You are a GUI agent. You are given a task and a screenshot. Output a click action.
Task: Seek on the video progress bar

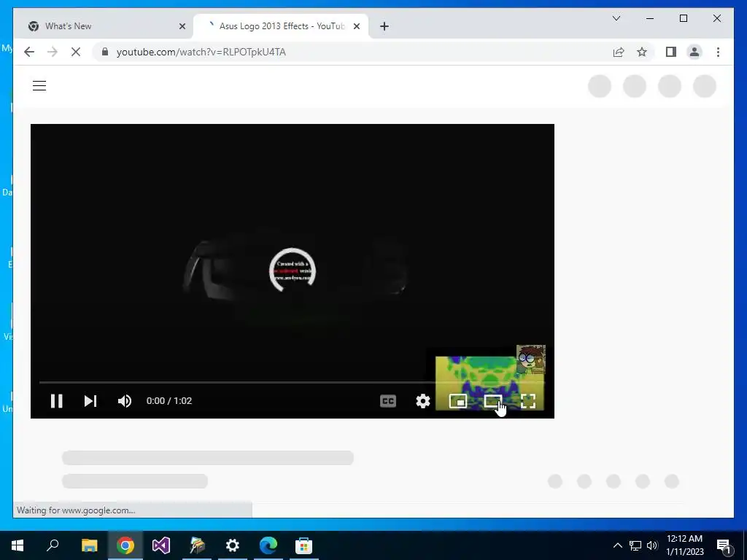292,382
